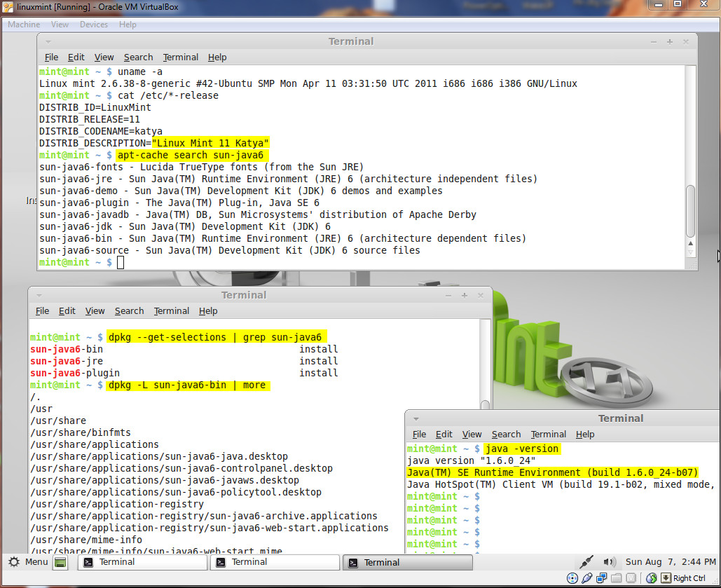Click the VirtualBox mouse integration status icon
721x588 pixels.
pyautogui.click(x=651, y=578)
